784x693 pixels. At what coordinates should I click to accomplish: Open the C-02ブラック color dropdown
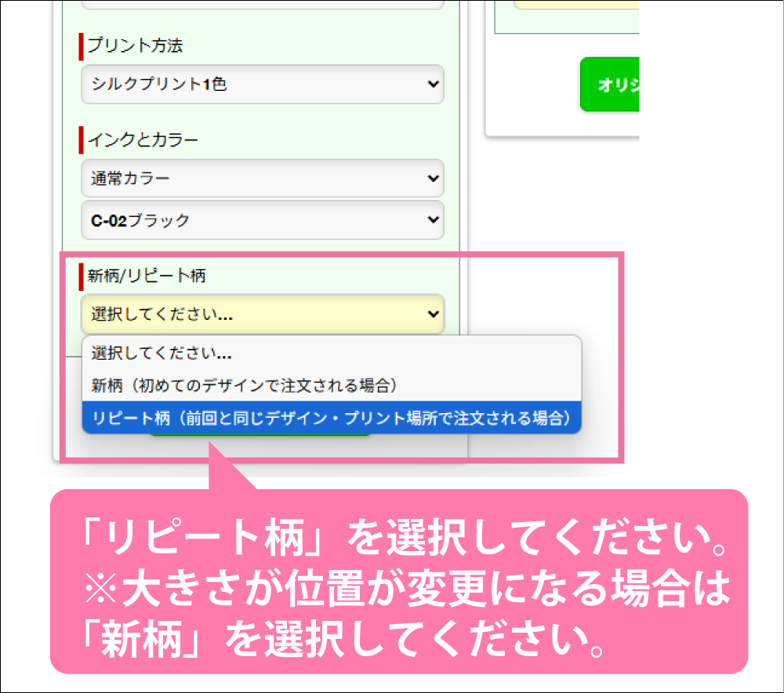point(263,220)
